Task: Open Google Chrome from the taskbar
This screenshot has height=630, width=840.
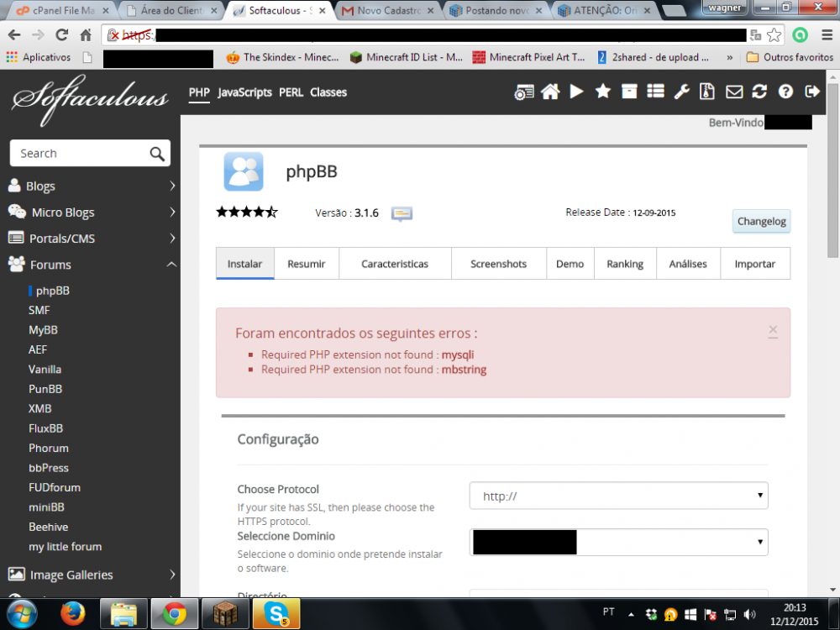Action: [174, 614]
